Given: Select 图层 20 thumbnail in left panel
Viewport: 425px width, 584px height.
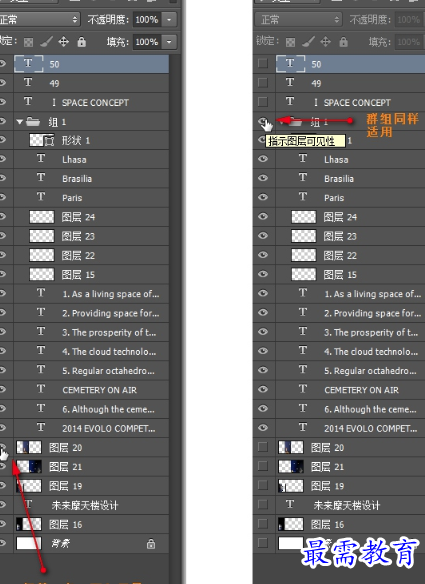Looking at the screenshot, I should [29, 447].
